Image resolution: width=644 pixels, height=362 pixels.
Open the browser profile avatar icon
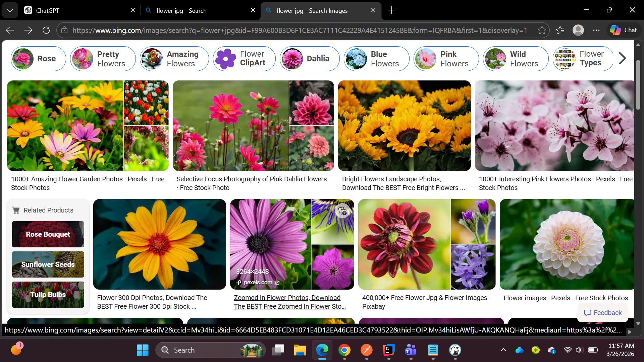(578, 31)
